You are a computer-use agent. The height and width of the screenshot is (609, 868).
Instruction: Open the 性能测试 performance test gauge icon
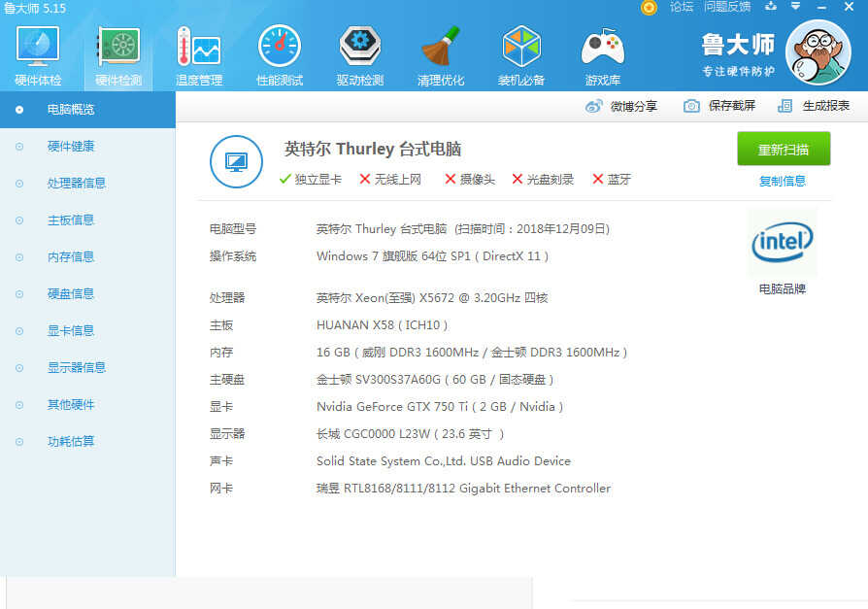pos(279,55)
